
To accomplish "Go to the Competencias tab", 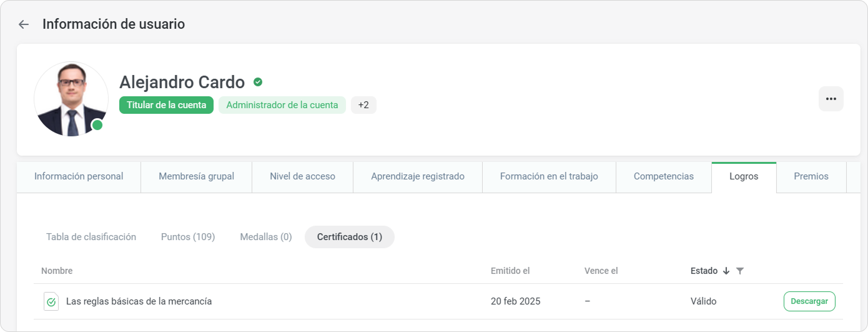I will (x=663, y=176).
